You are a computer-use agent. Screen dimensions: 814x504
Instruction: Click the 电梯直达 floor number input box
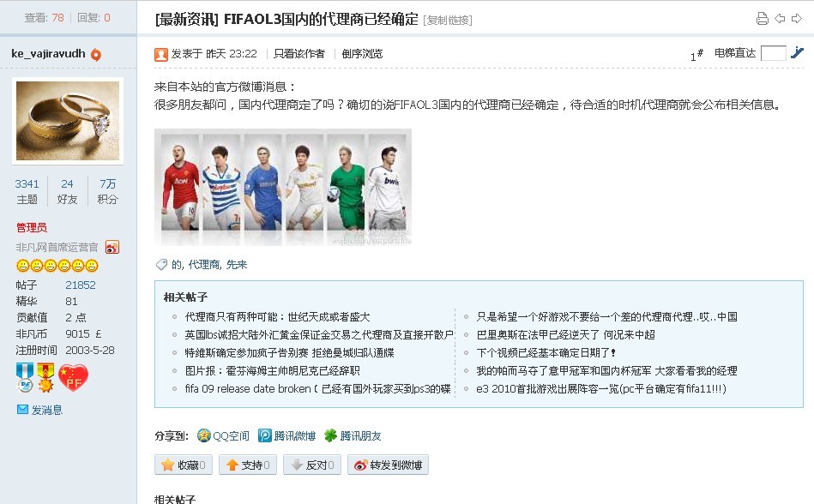(774, 53)
